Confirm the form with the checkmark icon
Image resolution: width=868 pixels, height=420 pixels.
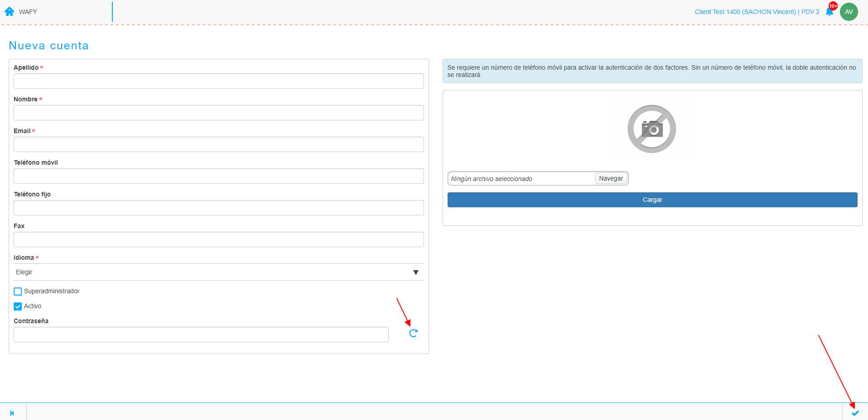[855, 413]
